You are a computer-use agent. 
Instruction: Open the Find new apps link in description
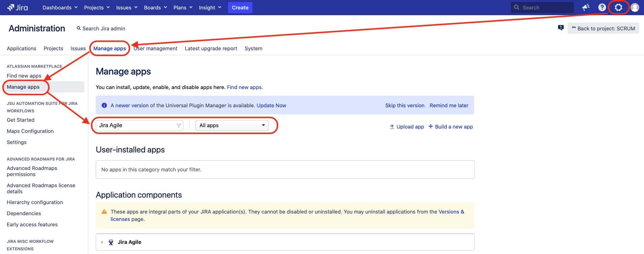pos(245,87)
